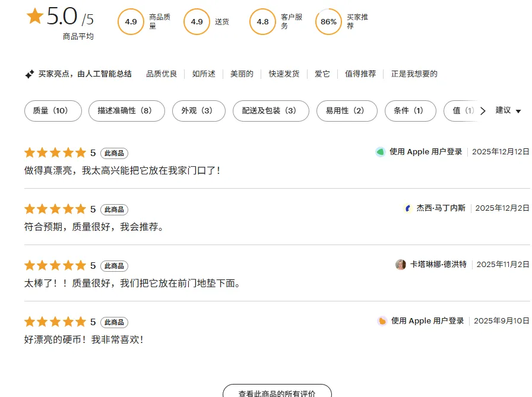This screenshot has width=532, height=397.
Task: Click 此商品 tag on first review
Action: [x=114, y=153]
